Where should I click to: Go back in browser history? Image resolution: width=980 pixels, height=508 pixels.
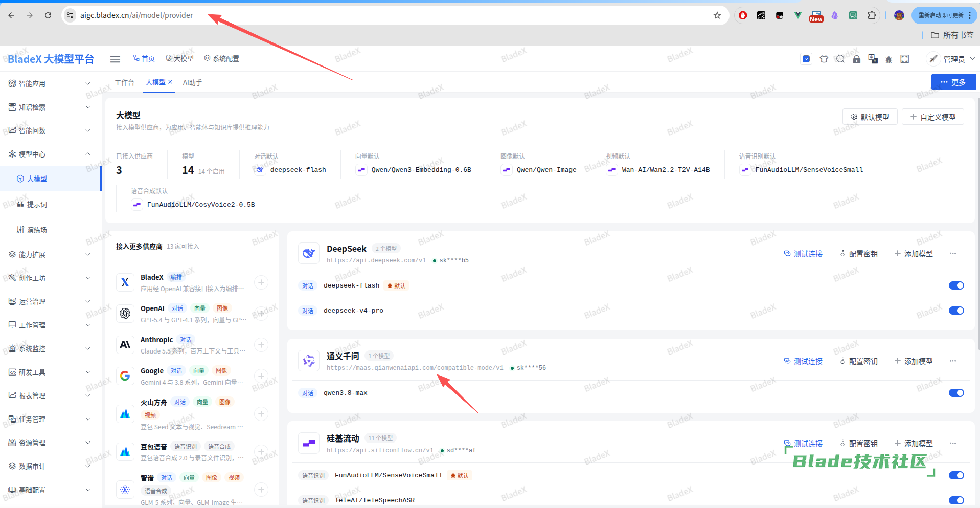tap(12, 15)
